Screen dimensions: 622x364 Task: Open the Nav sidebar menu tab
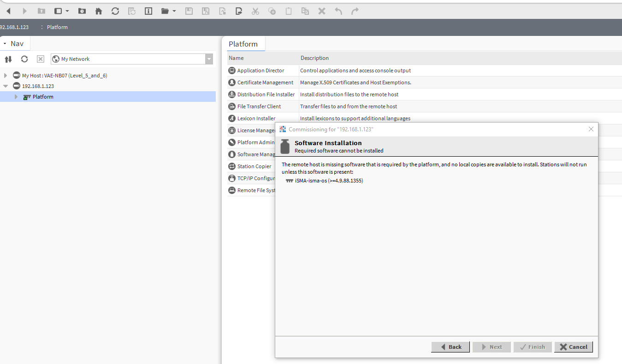15,44
